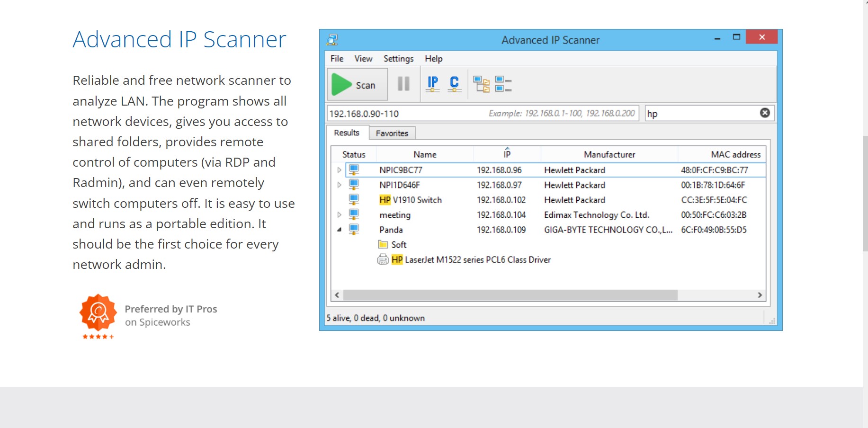
Task: Click MAC address CC:3E:5F:5E:04:FC
Action: (714, 200)
